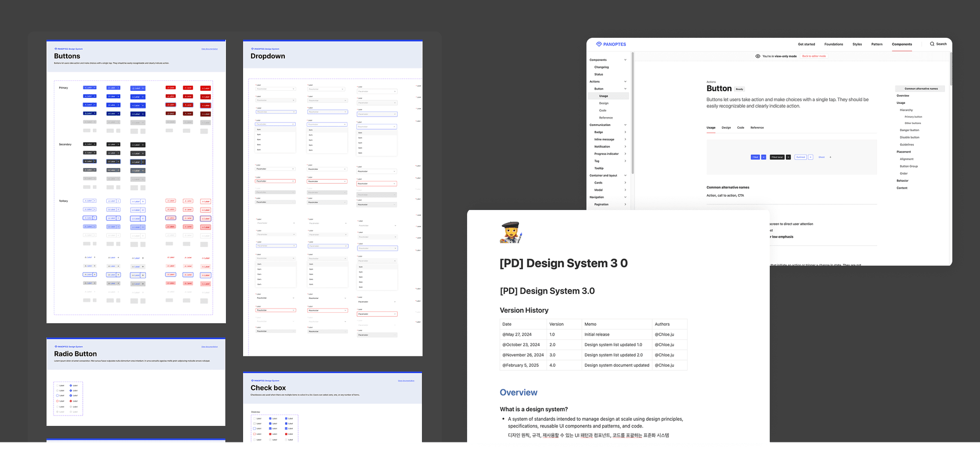Open View documentation link on Check box board
The width and height of the screenshot is (980, 450).
[x=406, y=381]
